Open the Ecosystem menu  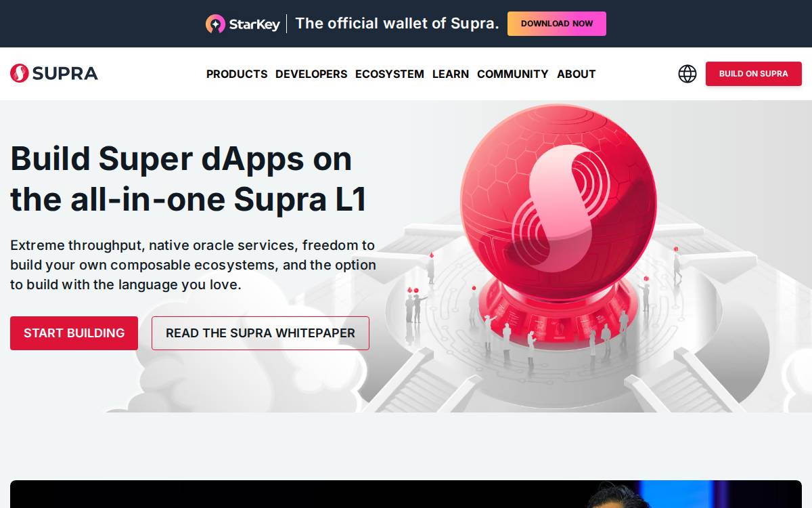(x=390, y=74)
